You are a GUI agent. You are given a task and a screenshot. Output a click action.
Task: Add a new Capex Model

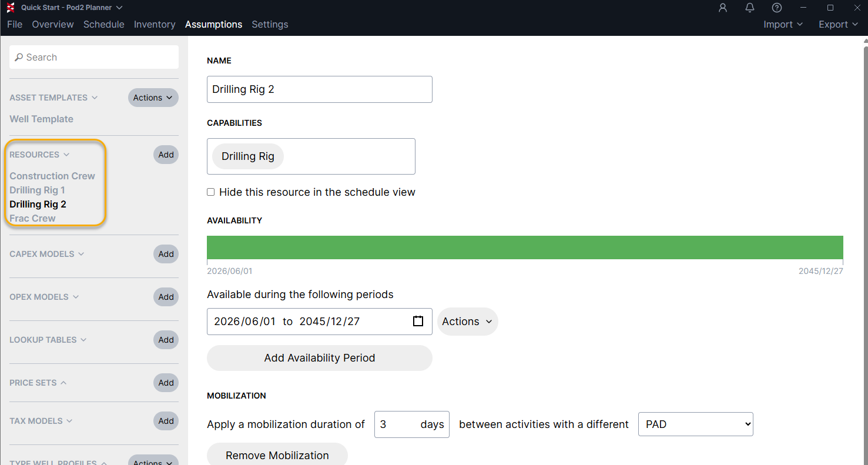166,254
